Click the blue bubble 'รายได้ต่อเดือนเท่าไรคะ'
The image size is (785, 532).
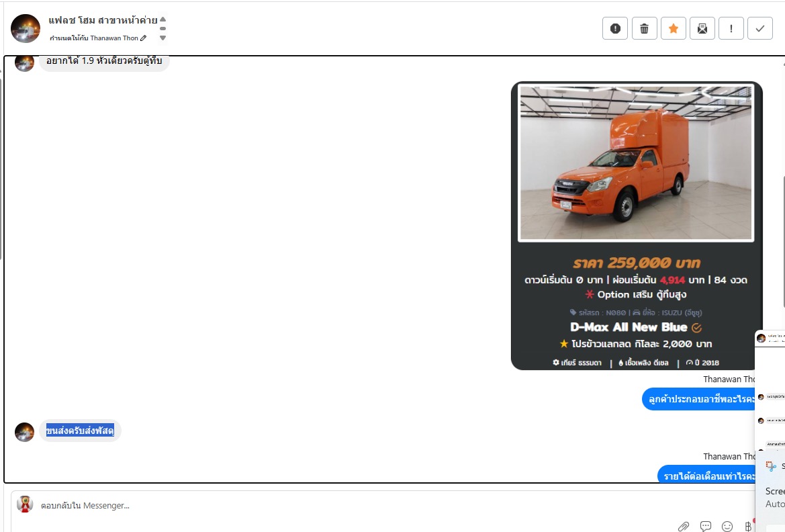point(706,474)
